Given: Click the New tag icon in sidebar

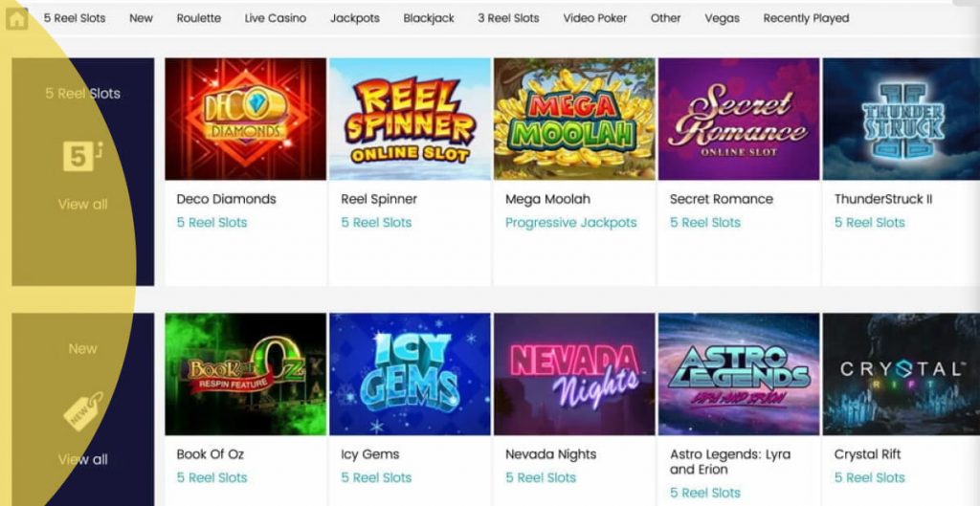Looking at the screenshot, I should (x=83, y=410).
